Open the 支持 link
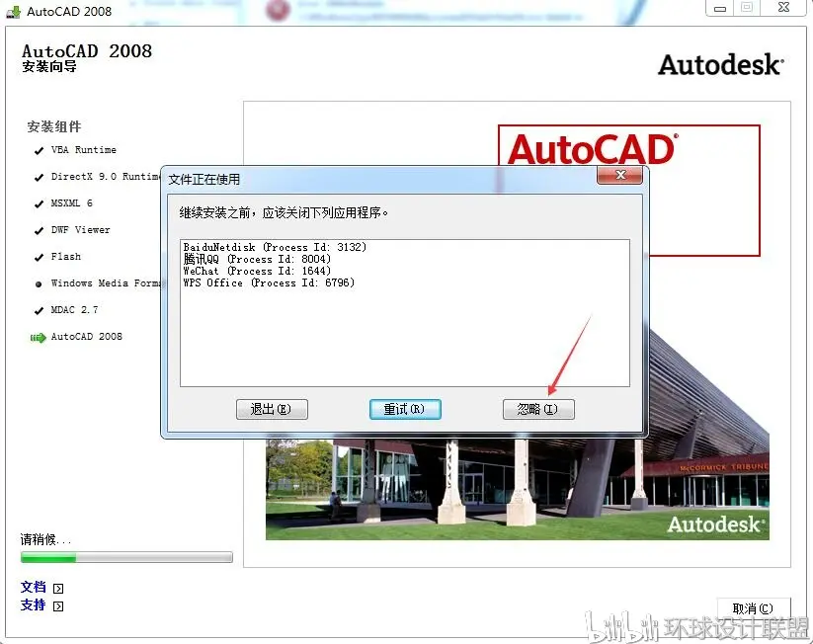Image resolution: width=813 pixels, height=644 pixels. (34, 605)
